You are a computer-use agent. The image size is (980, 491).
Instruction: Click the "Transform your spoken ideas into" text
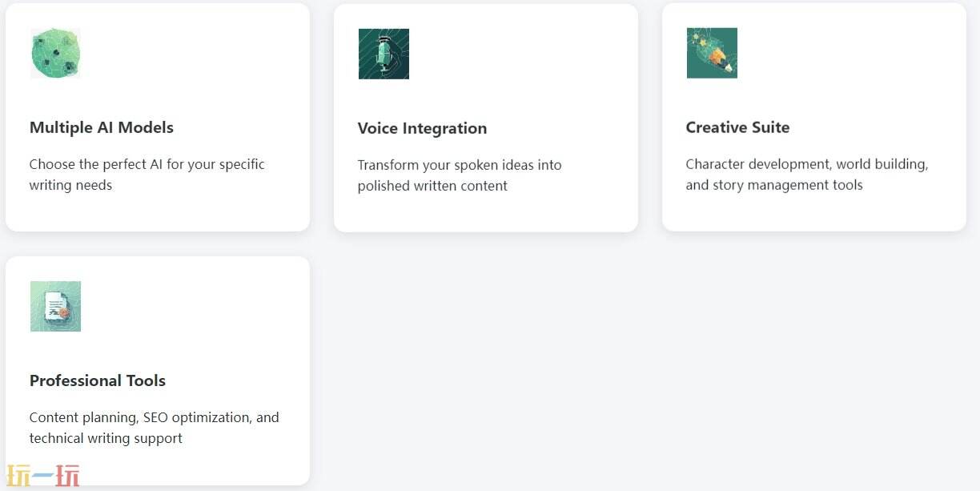[x=460, y=165]
